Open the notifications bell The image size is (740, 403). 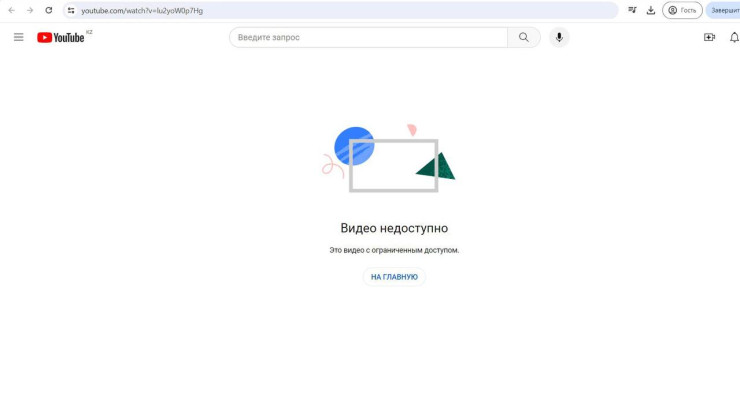(x=734, y=37)
